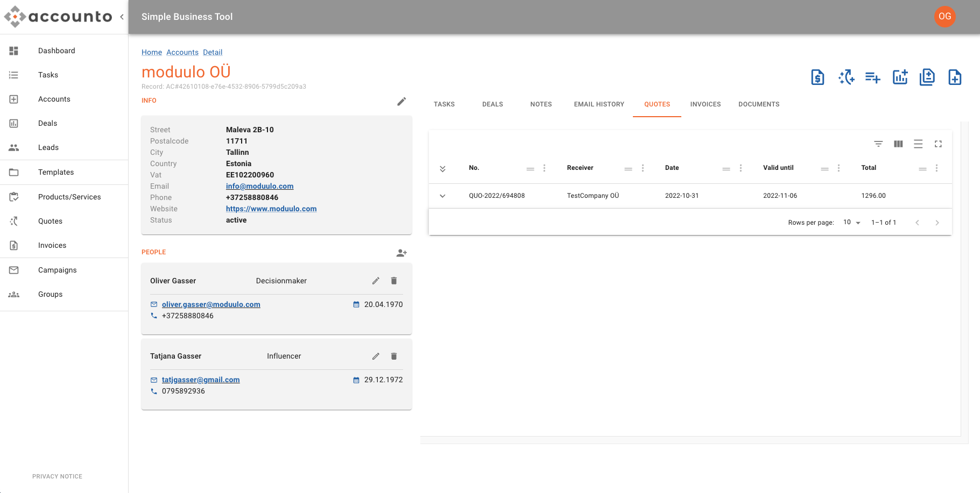Click the info@moduulo.com email link
Screen dimensions: 980x493
tap(259, 186)
